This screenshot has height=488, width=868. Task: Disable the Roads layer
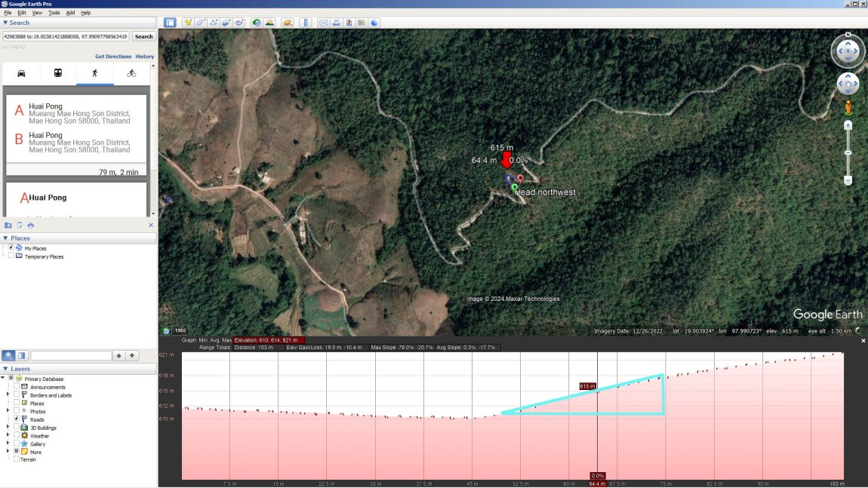17,419
